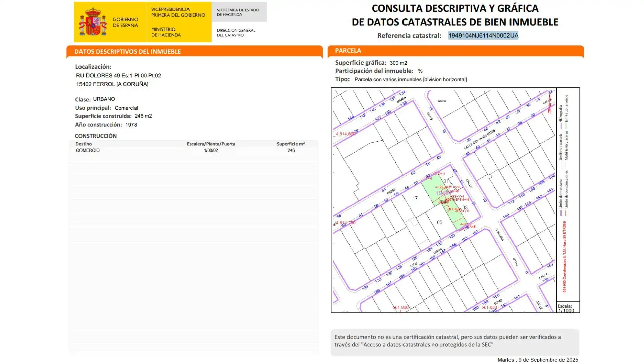Click the Escala 1/1000 label
This screenshot has width=644, height=362.
(x=566, y=308)
